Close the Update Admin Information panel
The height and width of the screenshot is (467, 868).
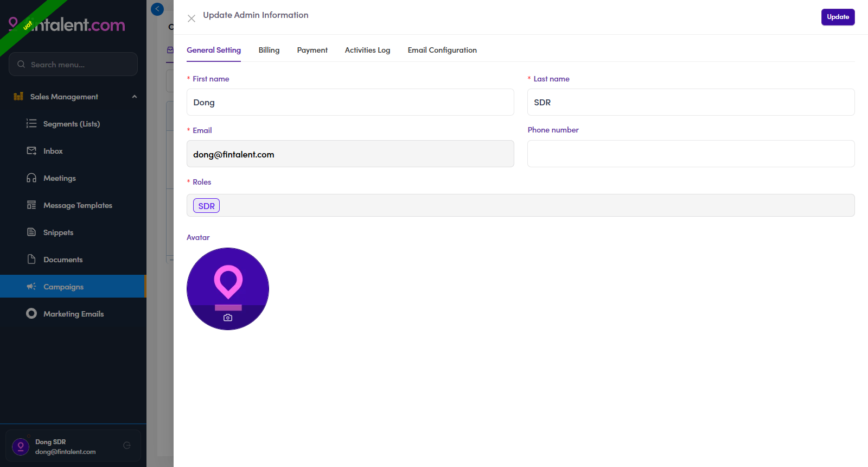tap(192, 18)
